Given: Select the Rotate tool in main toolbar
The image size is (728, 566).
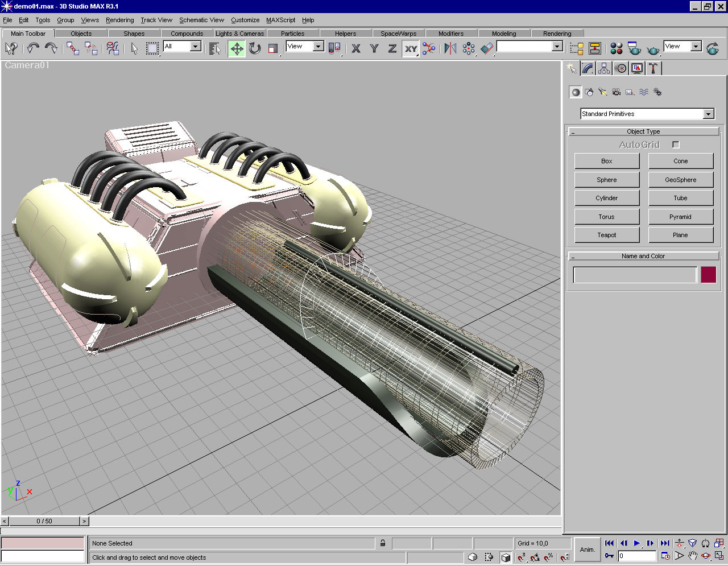Looking at the screenshot, I should pos(255,48).
